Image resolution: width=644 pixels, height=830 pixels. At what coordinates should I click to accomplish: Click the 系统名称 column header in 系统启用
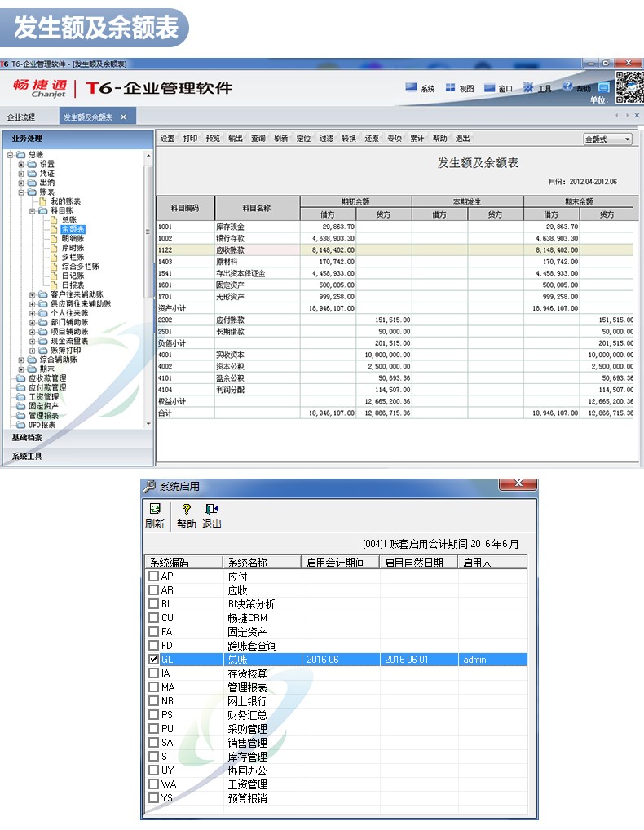pyautogui.click(x=262, y=562)
